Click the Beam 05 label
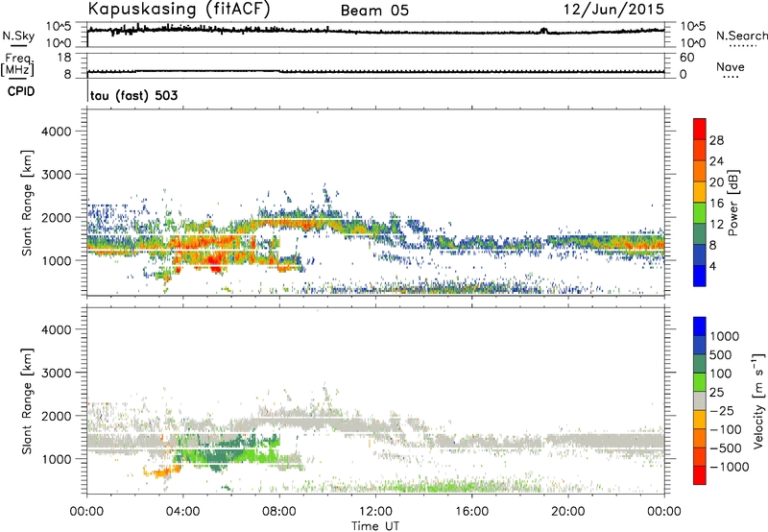Viewport: 768px width, 532px height. (374, 11)
